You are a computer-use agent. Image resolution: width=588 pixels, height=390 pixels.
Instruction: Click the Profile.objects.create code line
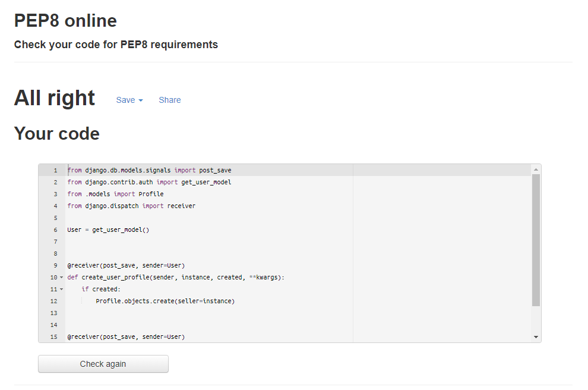[x=165, y=301]
